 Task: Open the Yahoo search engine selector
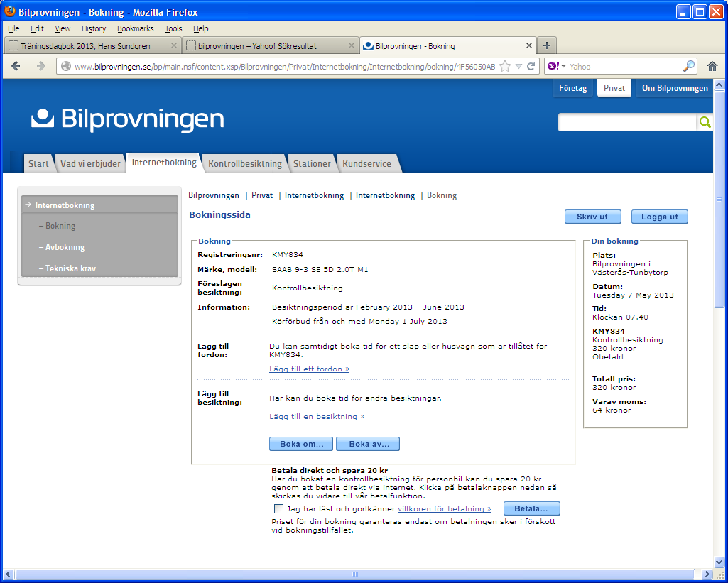point(556,66)
